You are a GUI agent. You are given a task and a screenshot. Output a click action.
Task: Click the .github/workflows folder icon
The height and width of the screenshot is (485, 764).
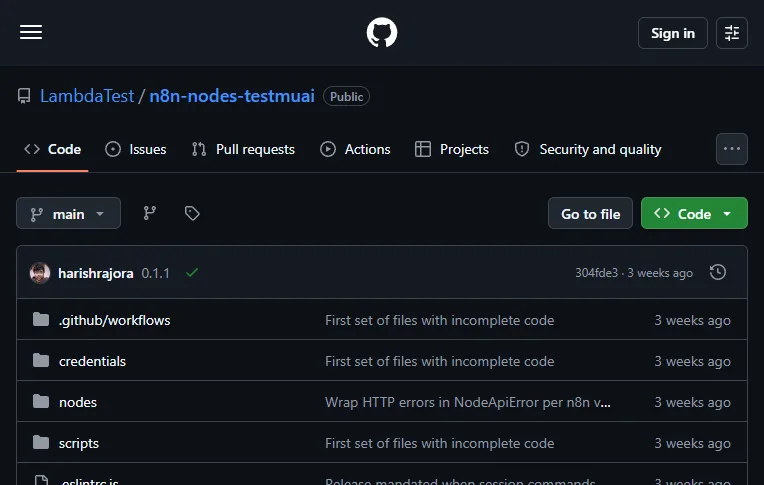coord(41,320)
